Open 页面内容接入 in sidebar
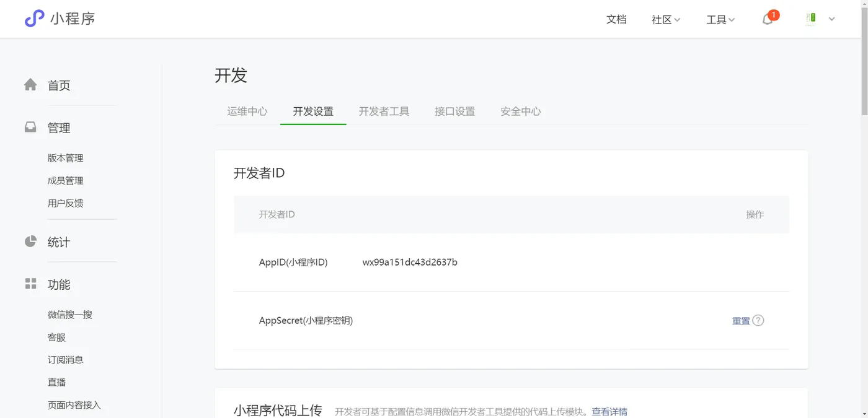This screenshot has height=418, width=868. click(74, 405)
